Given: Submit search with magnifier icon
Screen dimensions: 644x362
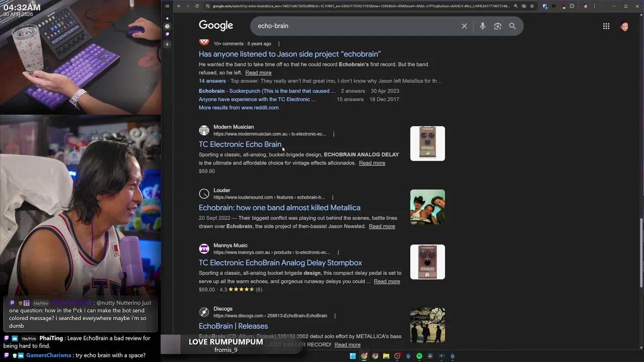Looking at the screenshot, I should tap(512, 26).
